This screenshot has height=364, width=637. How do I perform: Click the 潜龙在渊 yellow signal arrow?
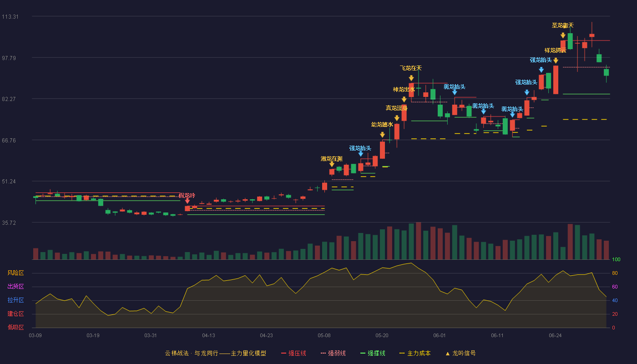point(332,164)
